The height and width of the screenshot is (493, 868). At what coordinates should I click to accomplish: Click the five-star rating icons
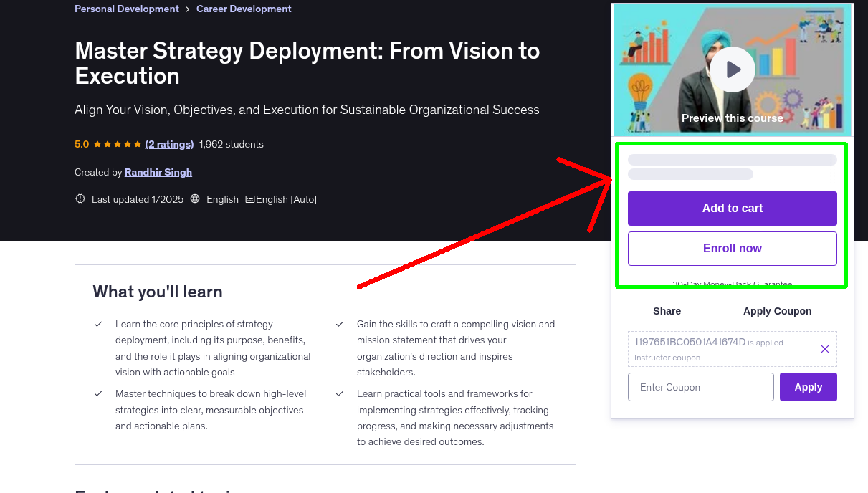point(117,144)
